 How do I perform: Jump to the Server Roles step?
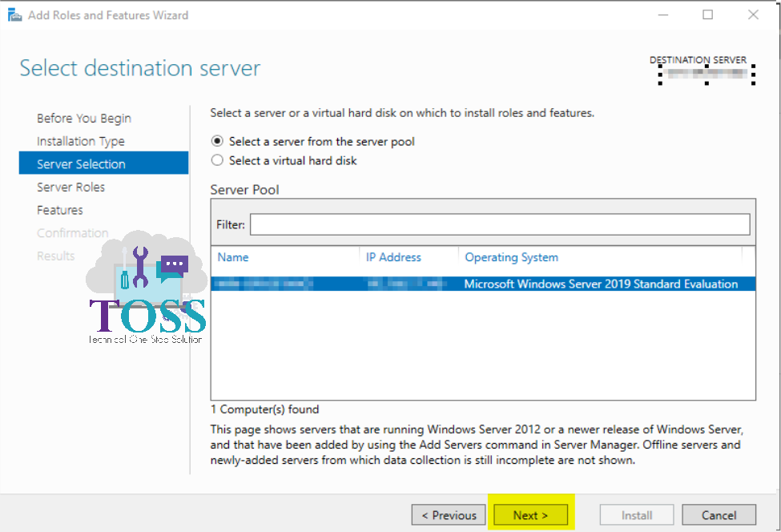[70, 187]
